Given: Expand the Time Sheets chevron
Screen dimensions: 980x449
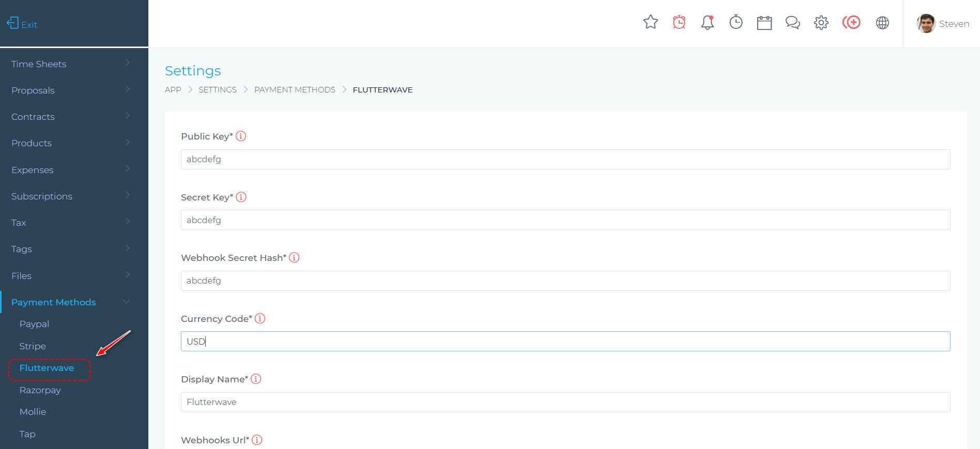Looking at the screenshot, I should [x=128, y=63].
